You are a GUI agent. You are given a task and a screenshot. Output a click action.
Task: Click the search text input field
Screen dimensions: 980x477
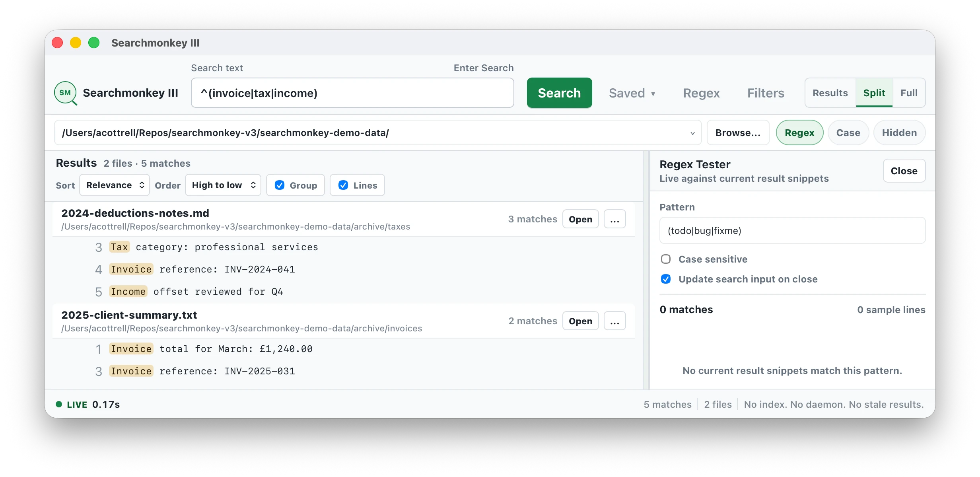point(352,93)
